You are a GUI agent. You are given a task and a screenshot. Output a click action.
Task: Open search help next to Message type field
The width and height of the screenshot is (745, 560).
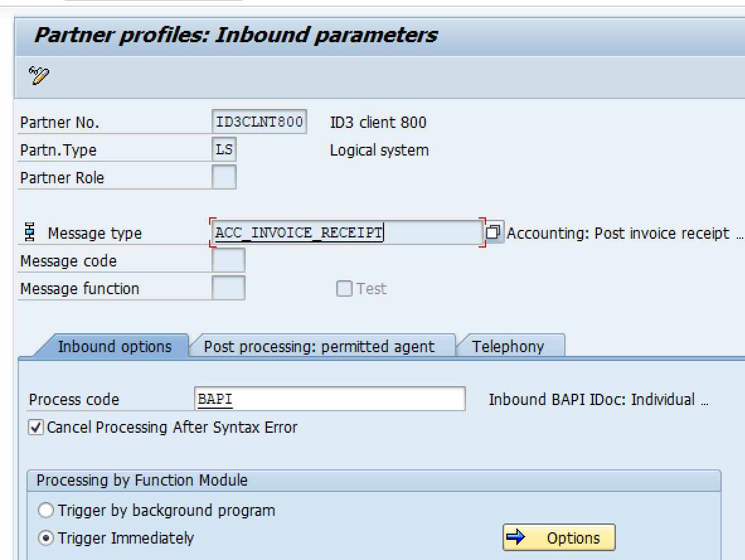tap(494, 232)
